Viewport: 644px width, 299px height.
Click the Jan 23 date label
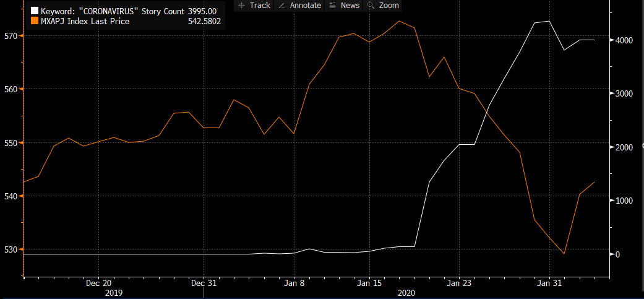(x=459, y=283)
